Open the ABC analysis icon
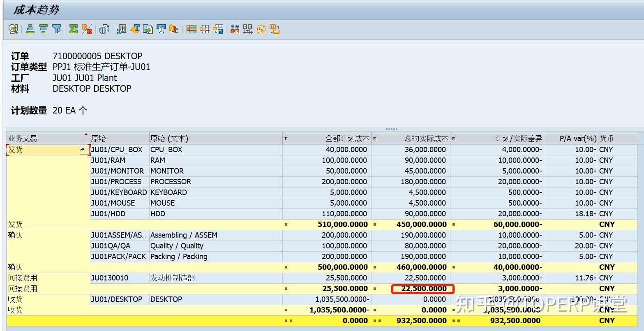644x331 pixels. click(x=173, y=29)
